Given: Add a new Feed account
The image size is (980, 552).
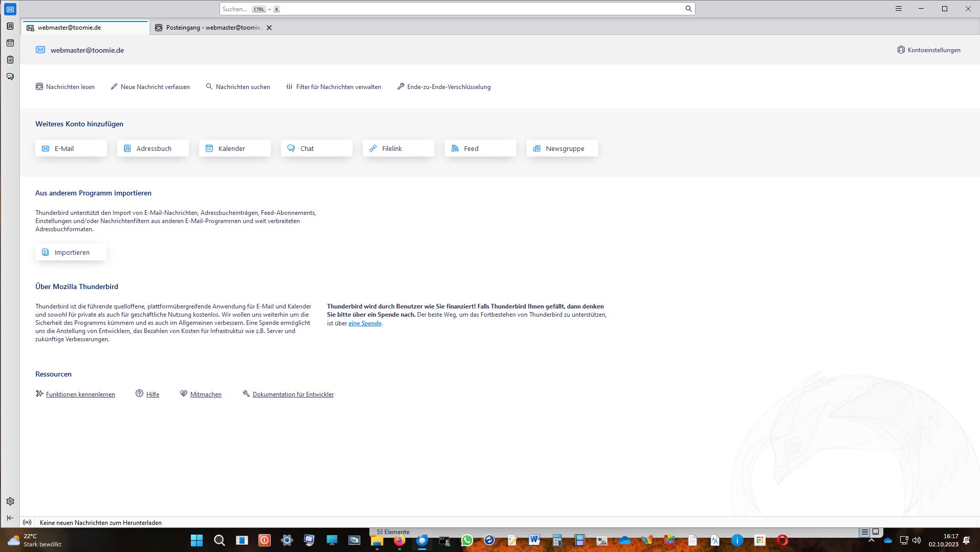Looking at the screenshot, I should coord(481,148).
